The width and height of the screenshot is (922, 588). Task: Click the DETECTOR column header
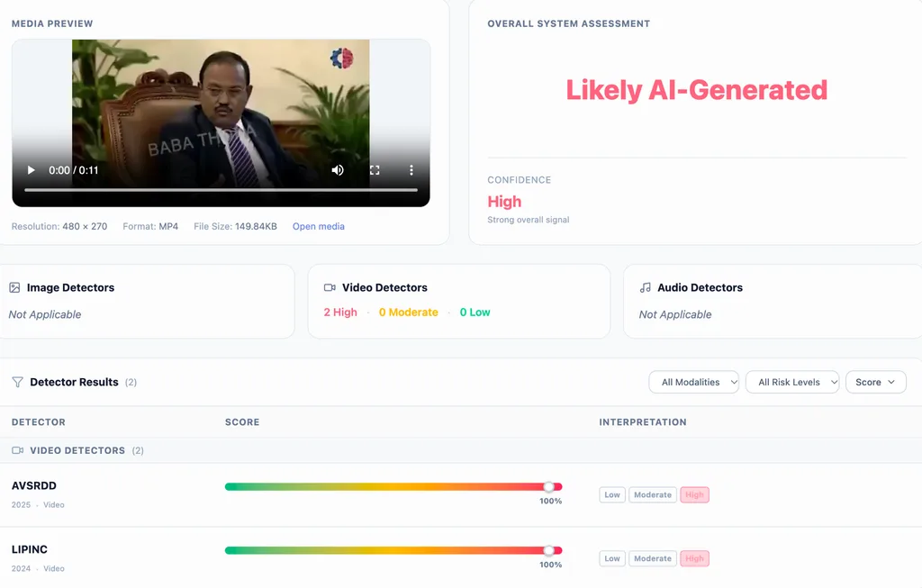[x=39, y=422]
